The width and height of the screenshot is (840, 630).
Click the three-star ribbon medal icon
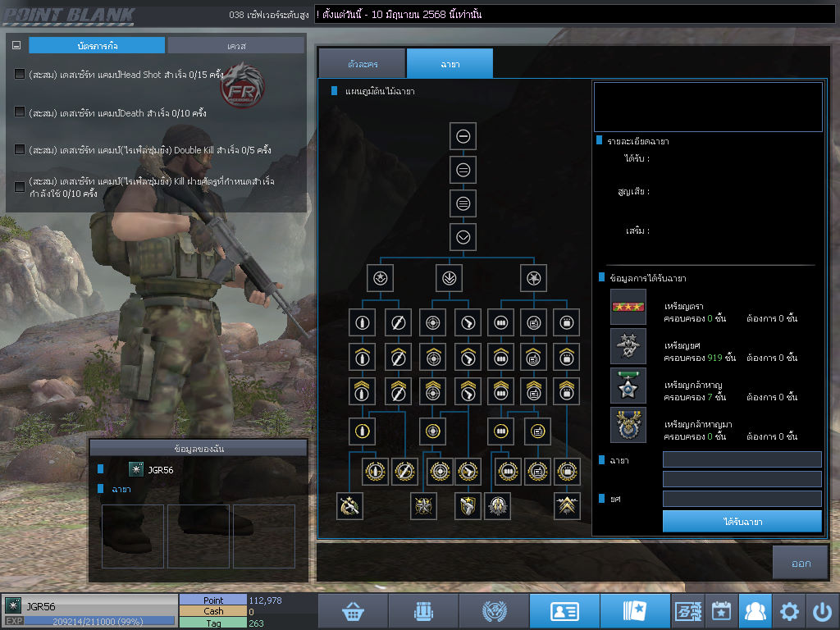tap(628, 307)
